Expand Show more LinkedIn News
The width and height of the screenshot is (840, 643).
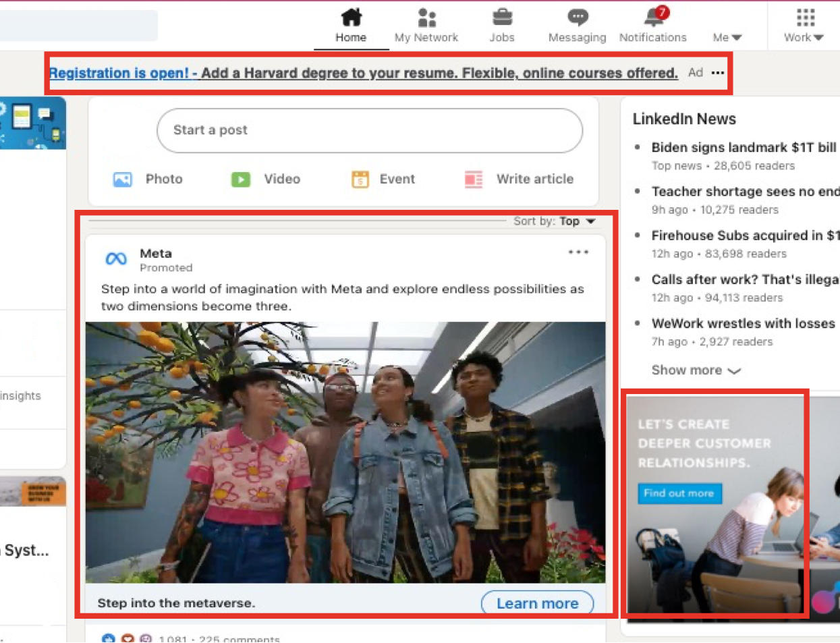click(x=696, y=370)
